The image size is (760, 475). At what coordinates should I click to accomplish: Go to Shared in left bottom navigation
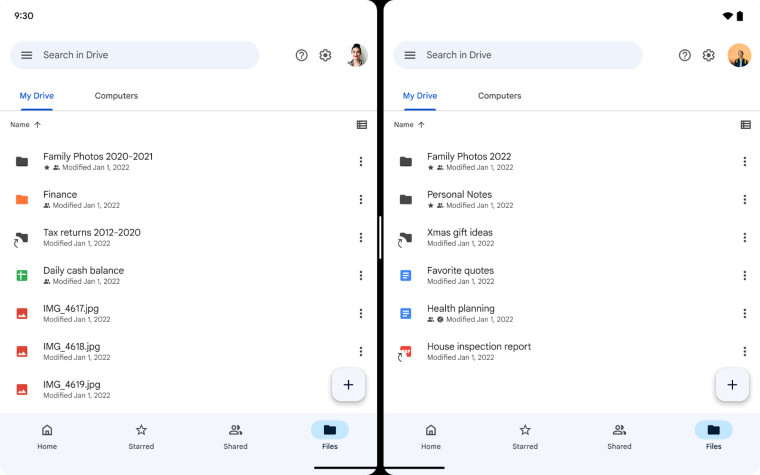[x=236, y=436]
